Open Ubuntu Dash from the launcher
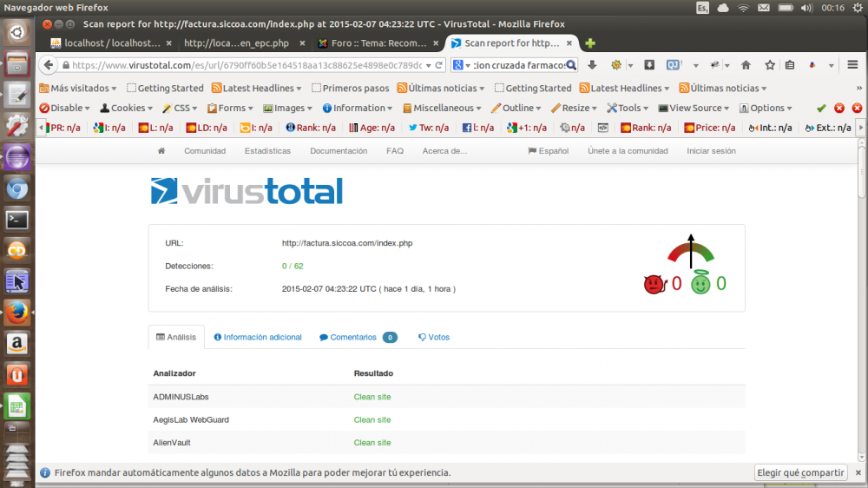The width and height of the screenshot is (868, 488). click(17, 33)
